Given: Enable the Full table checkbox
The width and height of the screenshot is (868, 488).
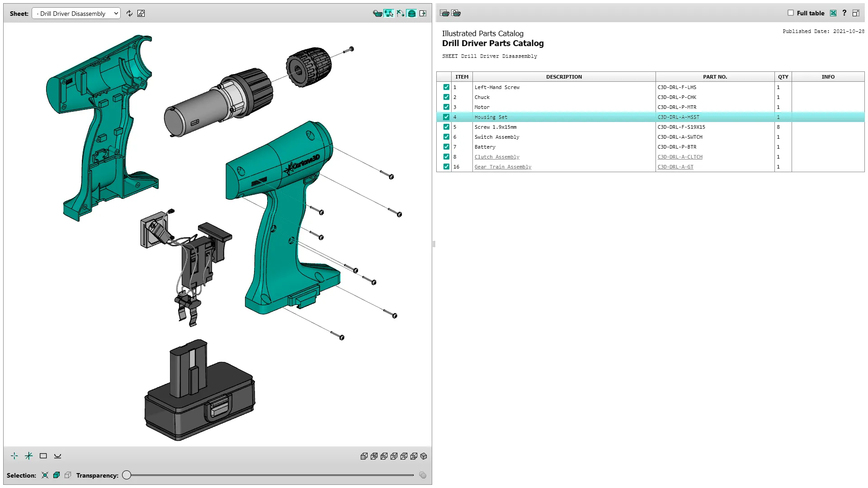Looking at the screenshot, I should point(791,13).
